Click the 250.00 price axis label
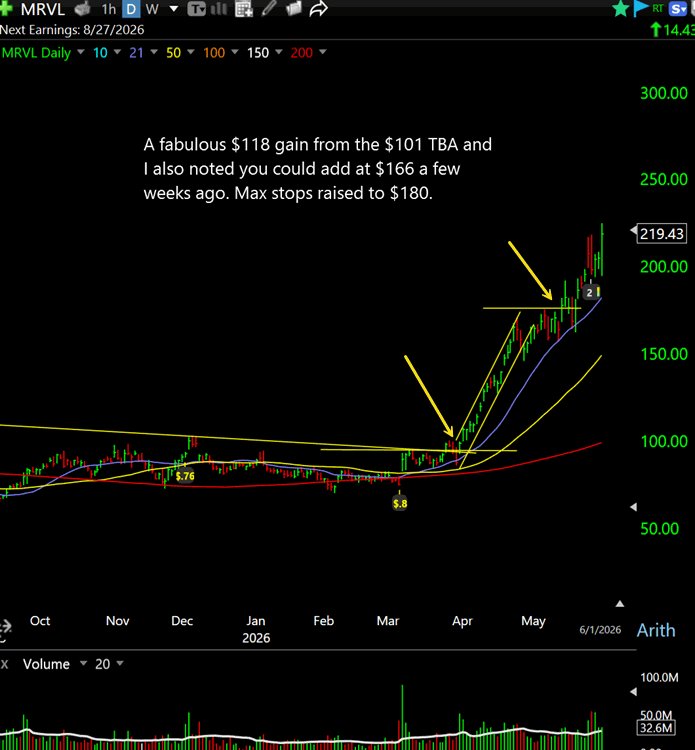695x750 pixels. pos(663,179)
